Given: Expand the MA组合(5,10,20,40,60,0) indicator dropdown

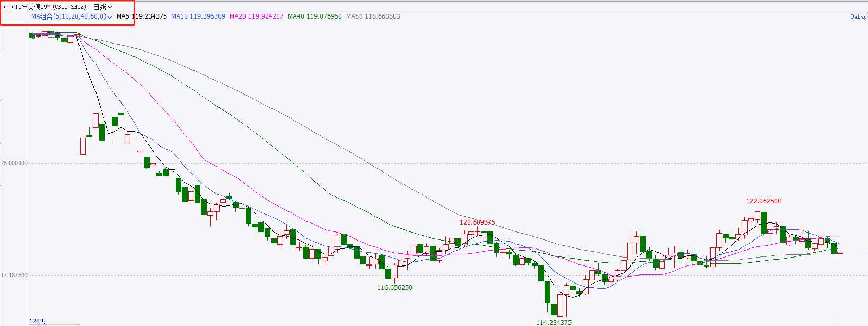Looking at the screenshot, I should click(x=72, y=16).
